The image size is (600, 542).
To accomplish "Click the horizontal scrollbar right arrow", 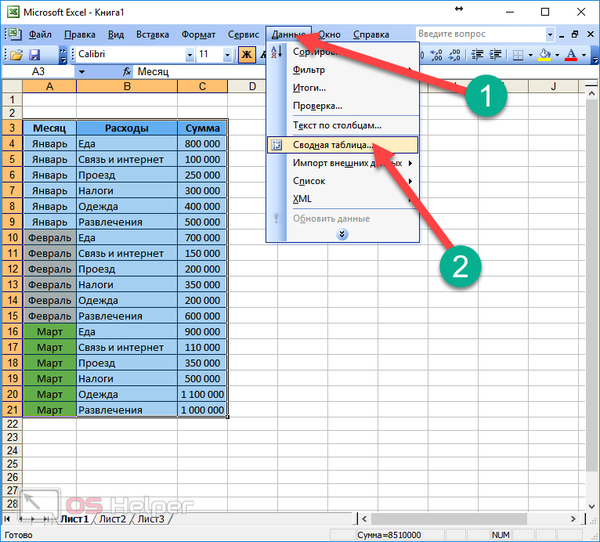I will (573, 519).
